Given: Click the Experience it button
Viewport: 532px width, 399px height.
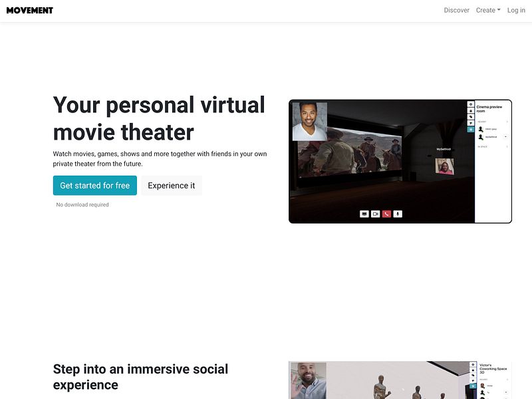Looking at the screenshot, I should (172, 186).
